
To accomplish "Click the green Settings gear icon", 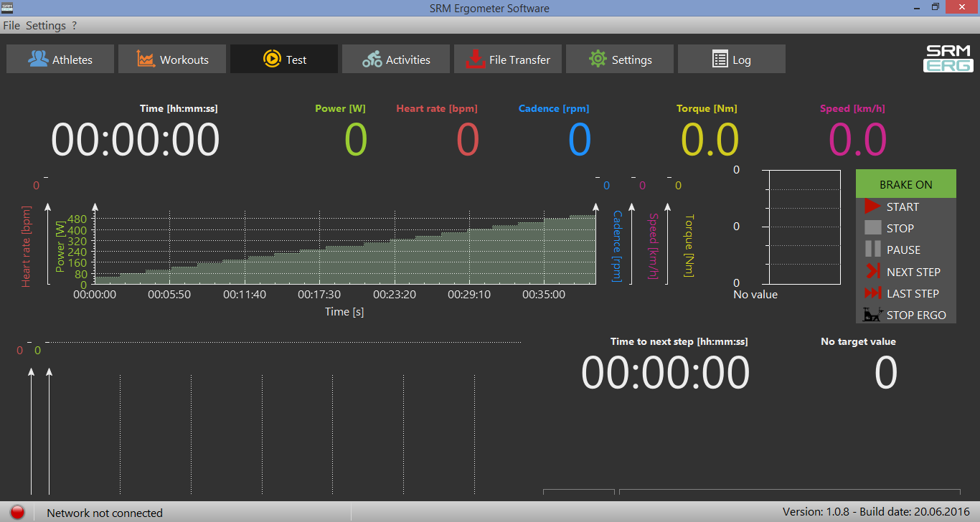I will click(x=598, y=59).
